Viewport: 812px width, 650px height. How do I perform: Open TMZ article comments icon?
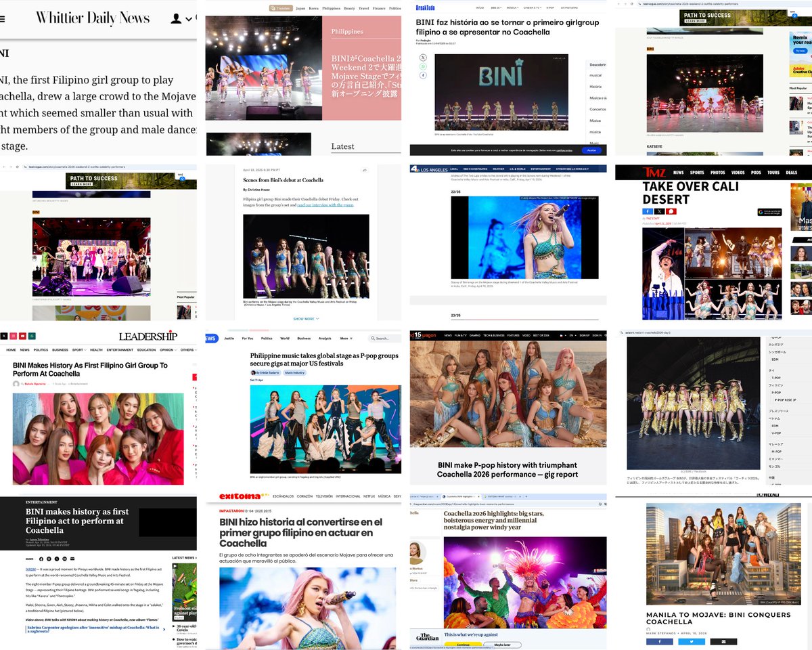[671, 211]
